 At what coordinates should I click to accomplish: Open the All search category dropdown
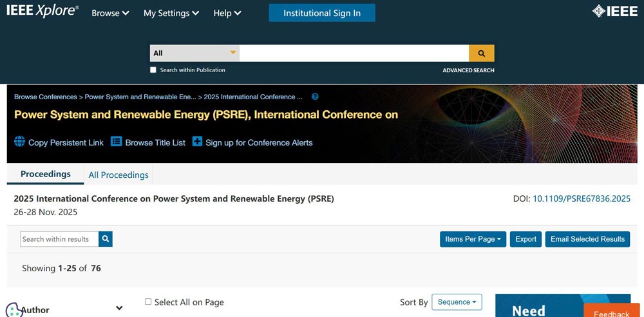(194, 53)
